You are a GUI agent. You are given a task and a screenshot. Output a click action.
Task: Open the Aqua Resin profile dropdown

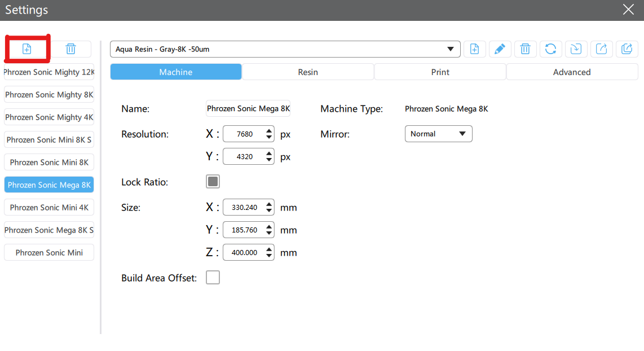pos(285,49)
